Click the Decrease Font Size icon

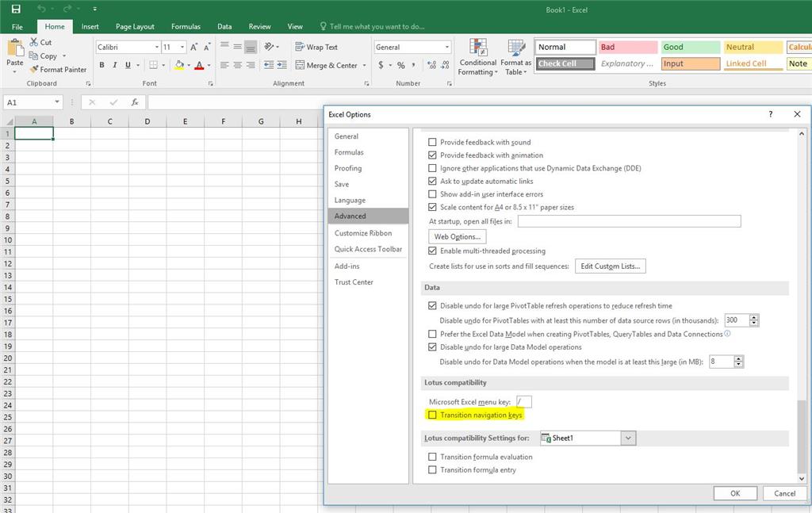(207, 47)
